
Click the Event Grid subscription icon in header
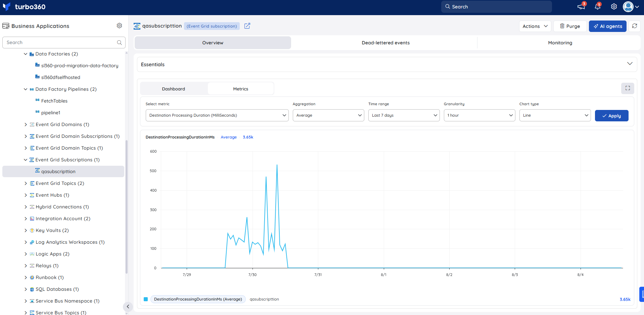137,26
